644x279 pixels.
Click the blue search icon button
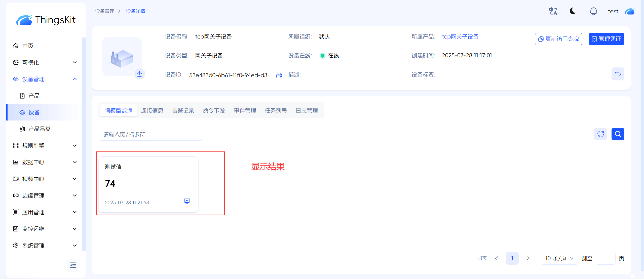pos(618,134)
